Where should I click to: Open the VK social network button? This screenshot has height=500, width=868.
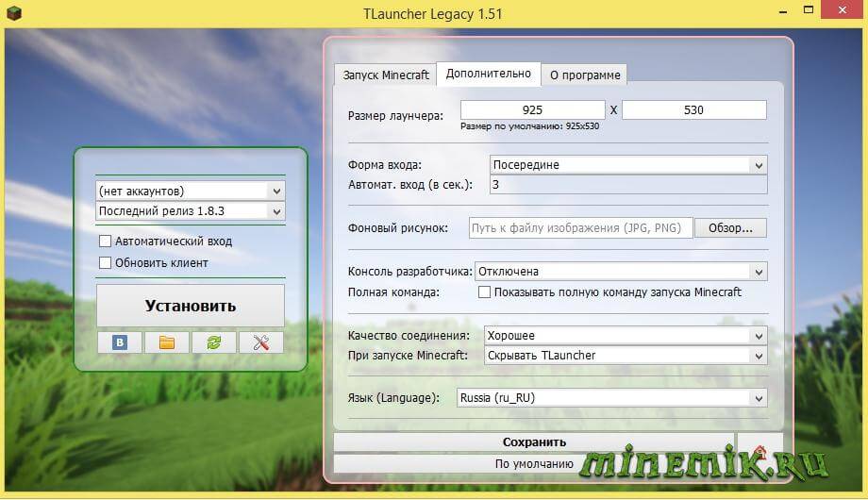[x=120, y=342]
